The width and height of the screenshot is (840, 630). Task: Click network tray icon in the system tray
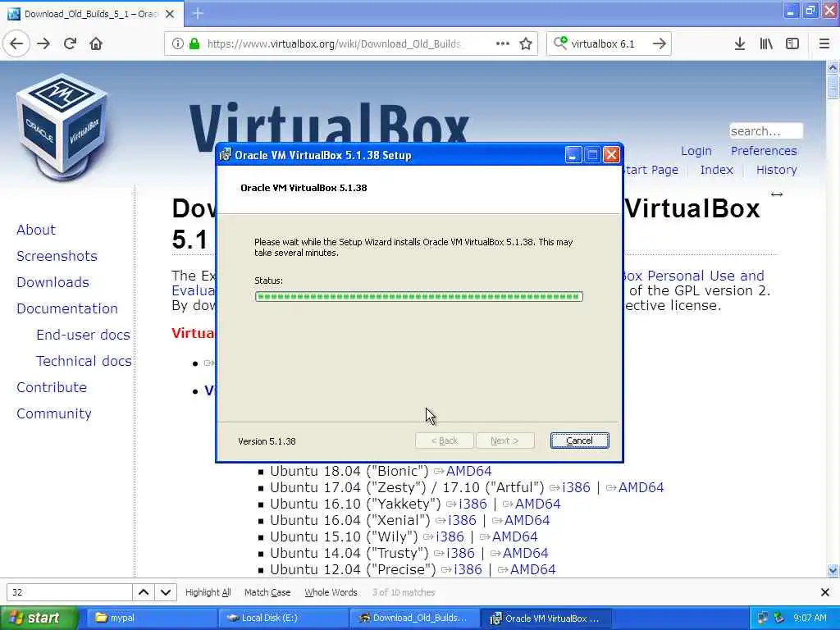point(762,618)
